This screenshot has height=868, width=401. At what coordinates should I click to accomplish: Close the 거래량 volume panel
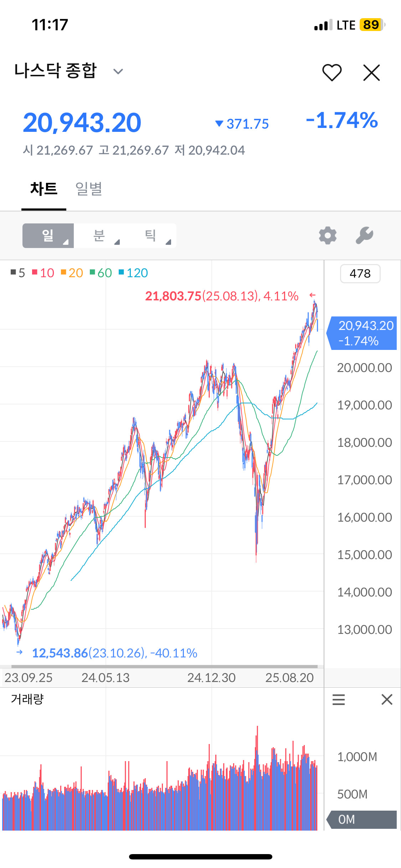(387, 699)
